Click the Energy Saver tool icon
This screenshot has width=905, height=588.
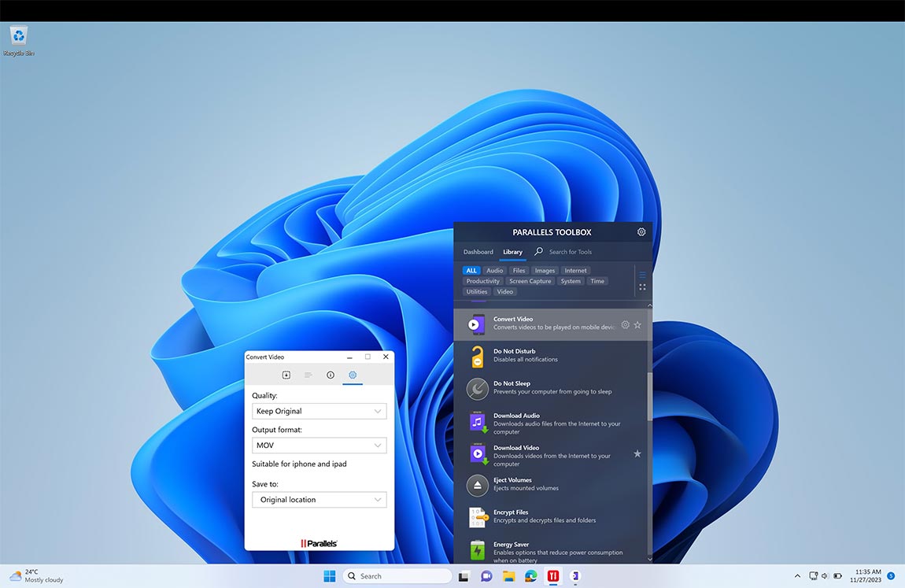click(476, 550)
